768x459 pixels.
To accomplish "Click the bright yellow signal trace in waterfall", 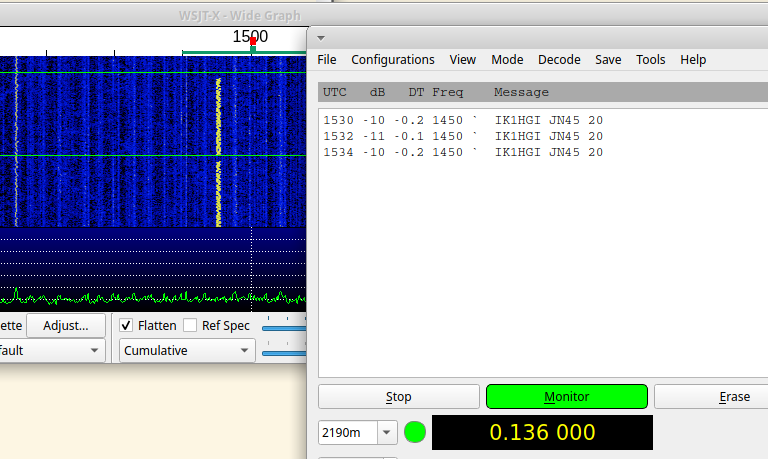I will (218, 152).
